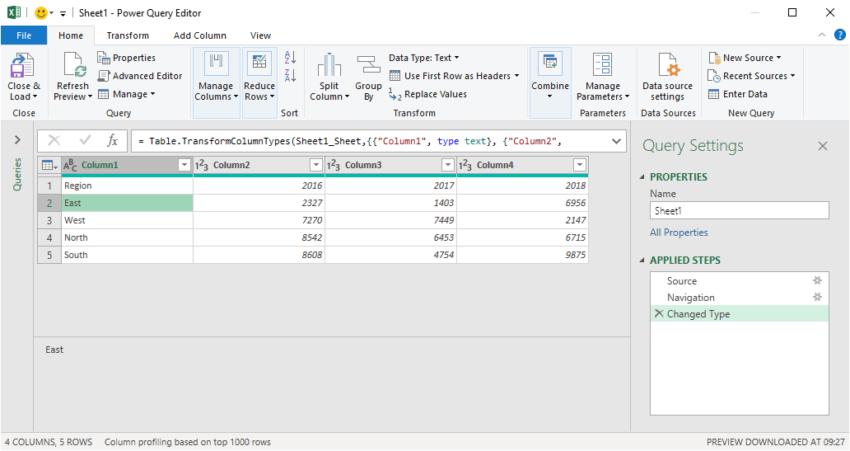
Task: Click the Enter Data button
Action: [738, 94]
